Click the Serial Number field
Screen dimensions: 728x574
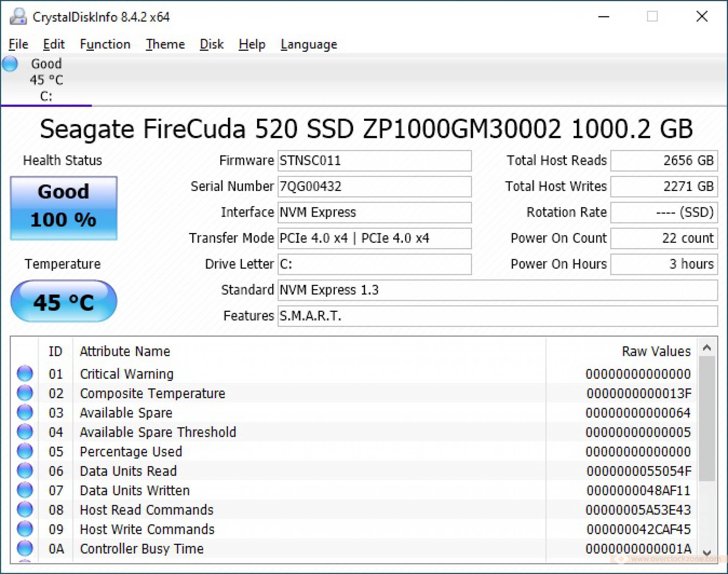374,186
